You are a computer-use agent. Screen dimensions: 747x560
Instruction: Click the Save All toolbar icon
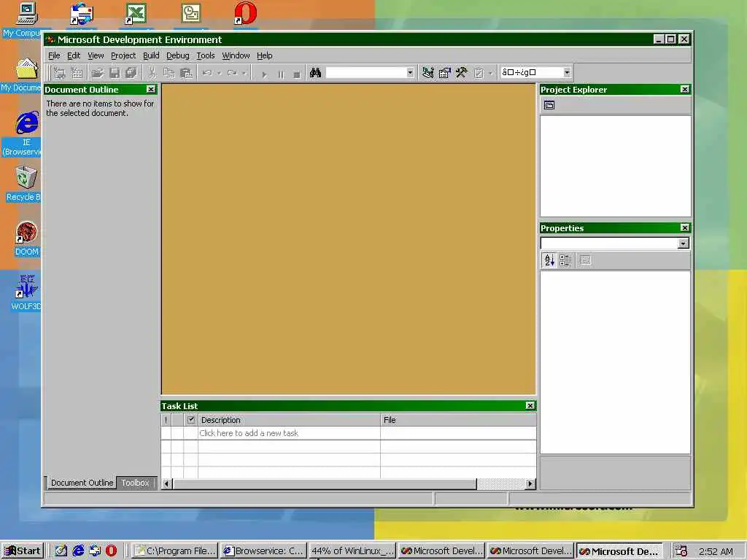pos(131,73)
